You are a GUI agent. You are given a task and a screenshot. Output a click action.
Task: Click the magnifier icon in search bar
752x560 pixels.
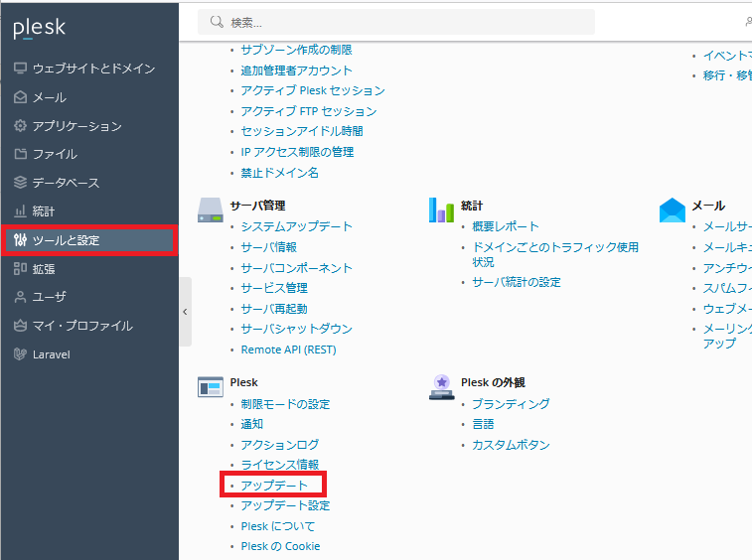(217, 22)
